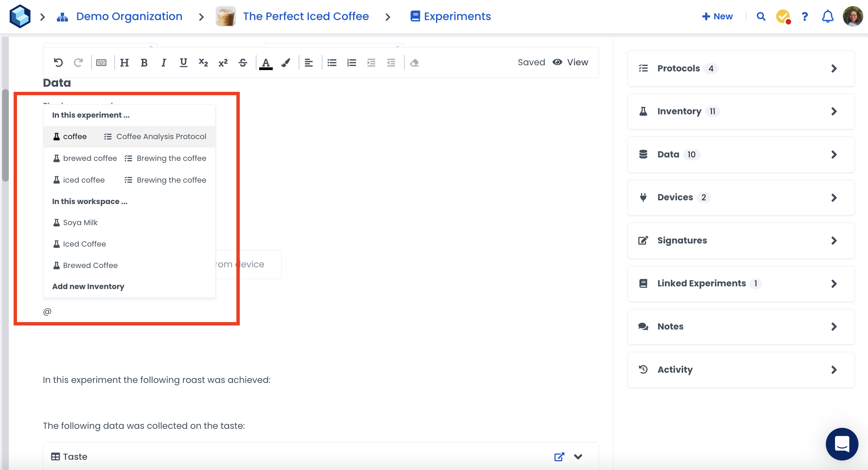The width and height of the screenshot is (868, 470).
Task: Select the brewed coffee inventory suggestion
Action: pyautogui.click(x=90, y=158)
